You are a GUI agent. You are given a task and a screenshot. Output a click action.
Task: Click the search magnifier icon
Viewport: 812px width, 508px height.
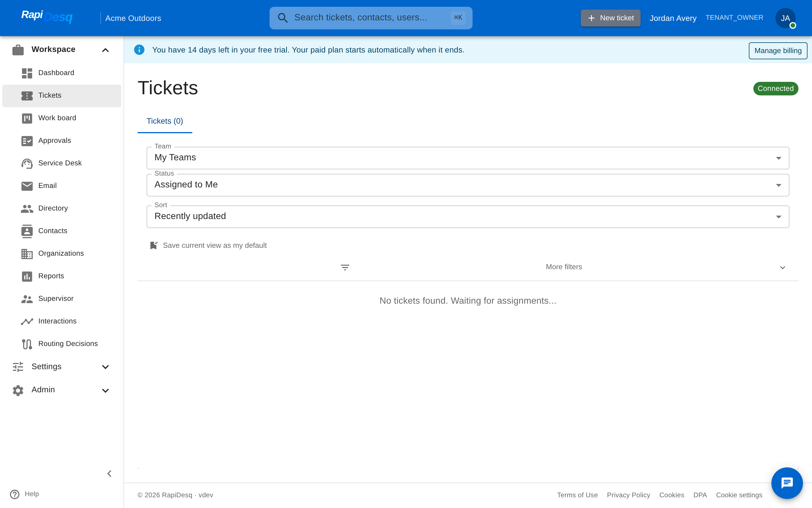[283, 18]
